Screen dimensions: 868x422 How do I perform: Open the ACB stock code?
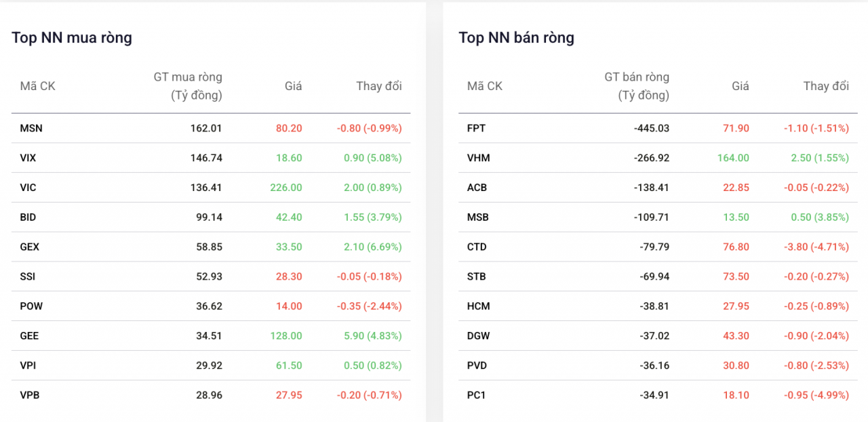[477, 188]
